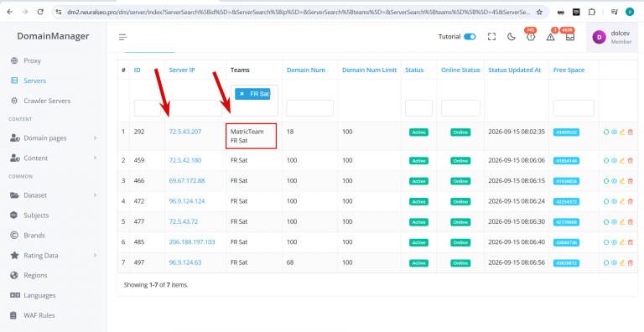Open server IP 96.9.124.124 link

click(x=187, y=201)
